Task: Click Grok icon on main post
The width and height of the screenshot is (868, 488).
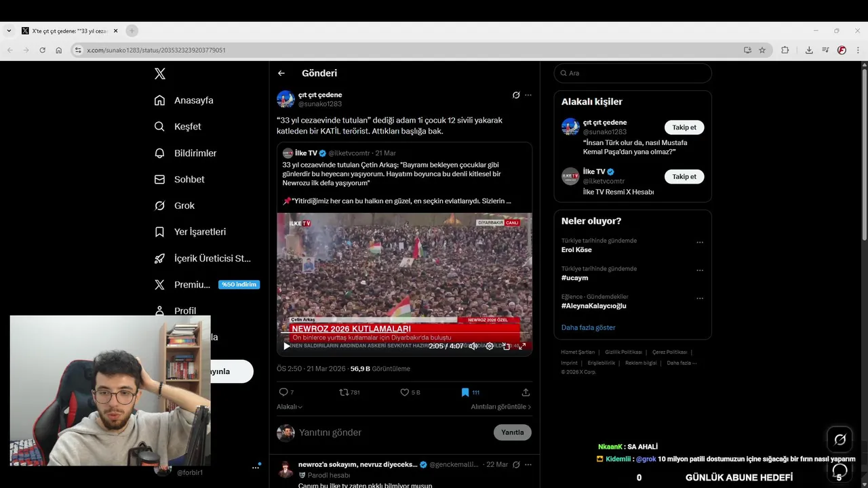Action: [x=516, y=95]
